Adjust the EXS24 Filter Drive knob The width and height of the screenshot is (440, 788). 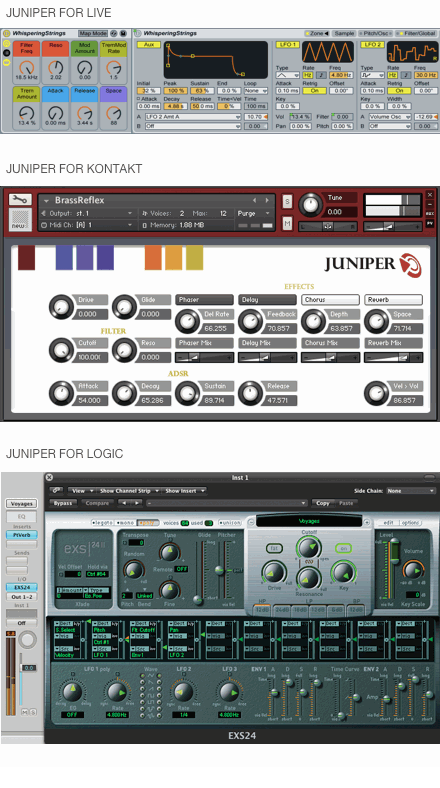[274, 572]
